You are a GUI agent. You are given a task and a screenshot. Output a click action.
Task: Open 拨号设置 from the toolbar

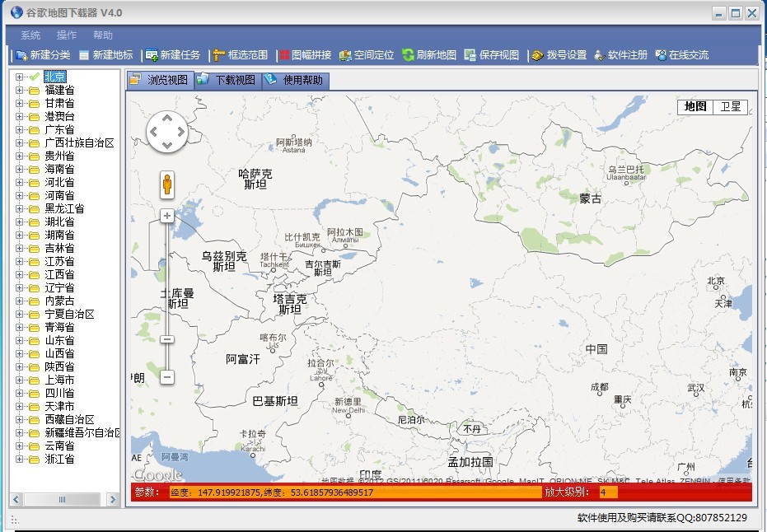[537, 55]
